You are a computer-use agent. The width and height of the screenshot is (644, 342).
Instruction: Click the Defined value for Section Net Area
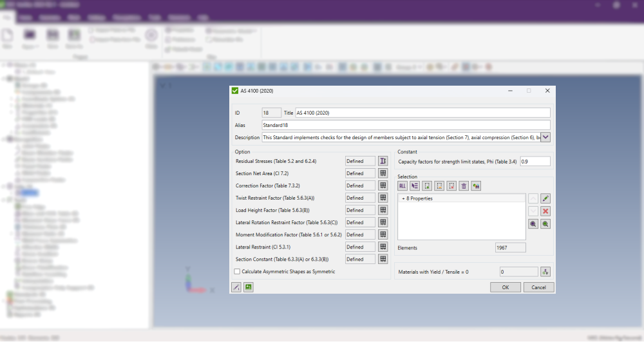pos(360,173)
